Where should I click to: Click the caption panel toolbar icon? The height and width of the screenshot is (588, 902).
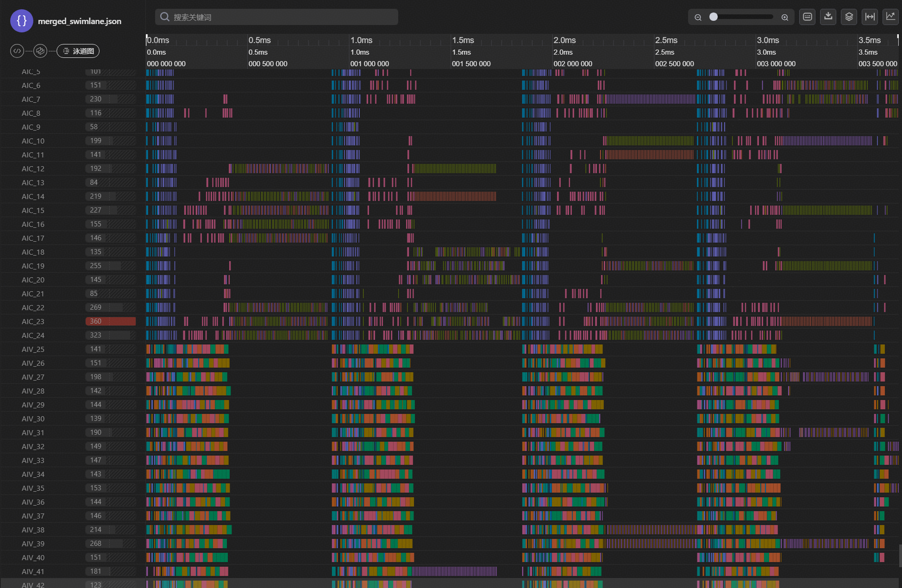[807, 17]
